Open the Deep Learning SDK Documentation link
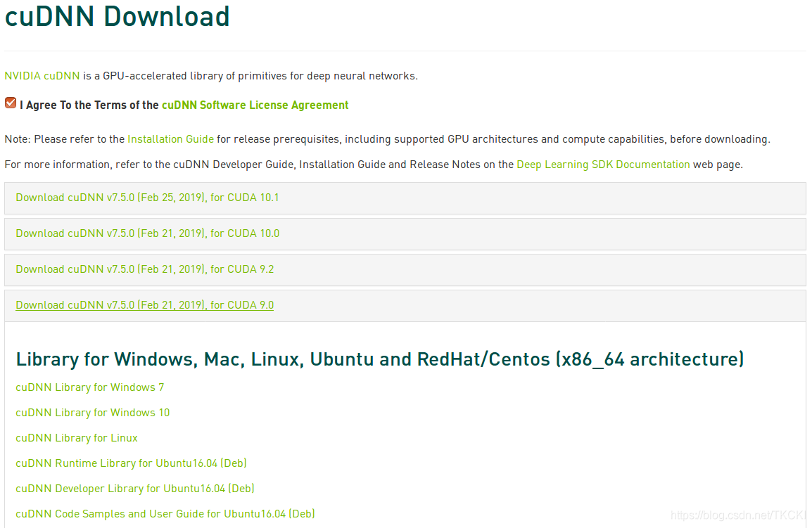The height and width of the screenshot is (528, 812). point(603,165)
